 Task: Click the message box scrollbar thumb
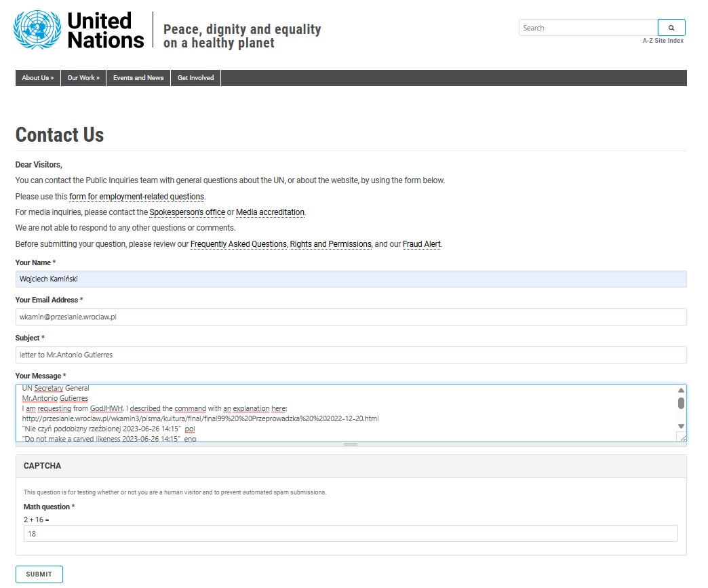[x=681, y=403]
